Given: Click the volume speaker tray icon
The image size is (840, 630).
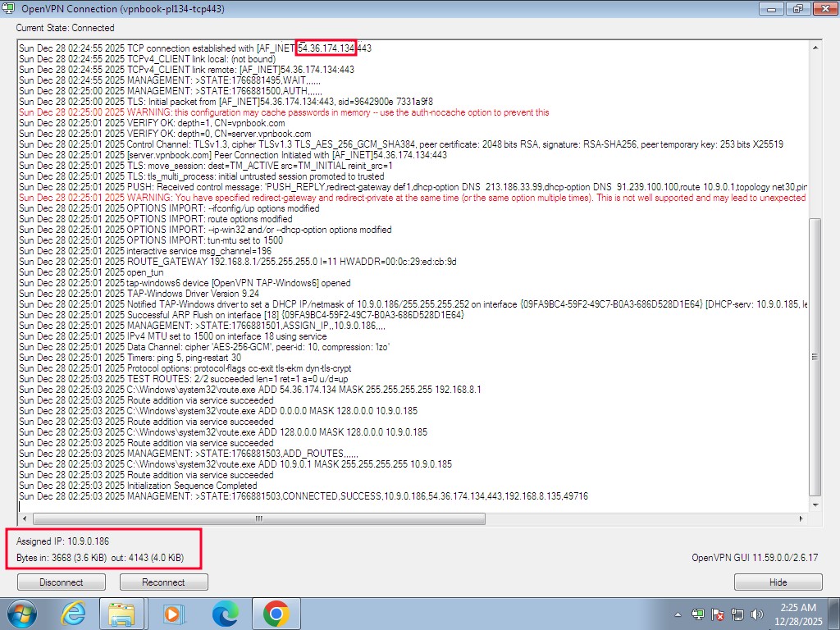Looking at the screenshot, I should click(756, 614).
